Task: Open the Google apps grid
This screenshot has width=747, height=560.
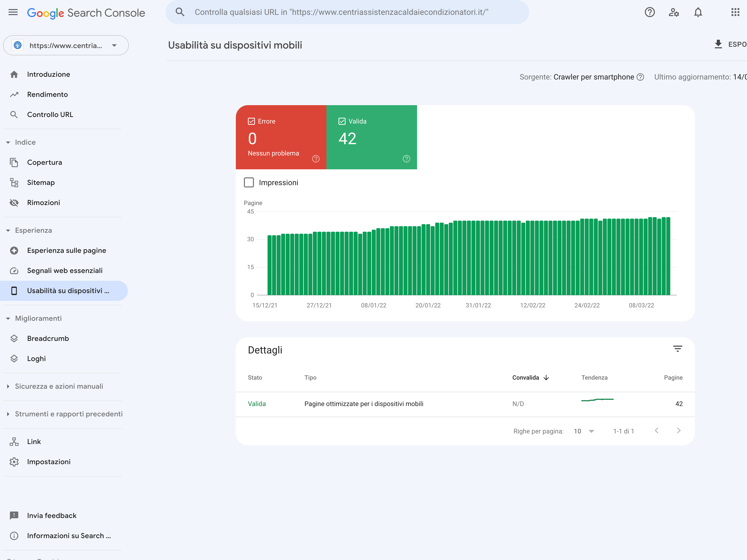Action: (x=735, y=13)
